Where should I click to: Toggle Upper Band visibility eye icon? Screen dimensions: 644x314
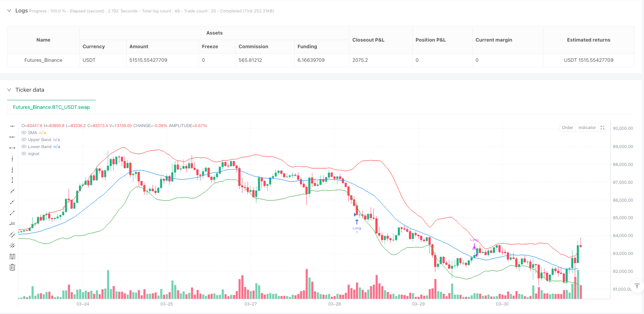click(24, 140)
